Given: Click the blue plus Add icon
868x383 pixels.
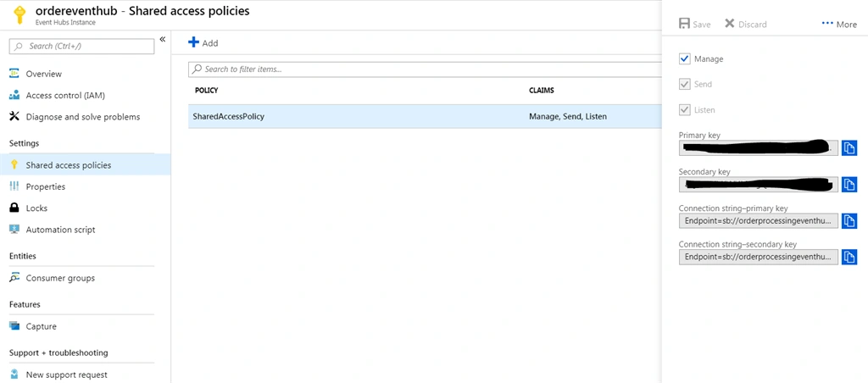Looking at the screenshot, I should (x=193, y=42).
